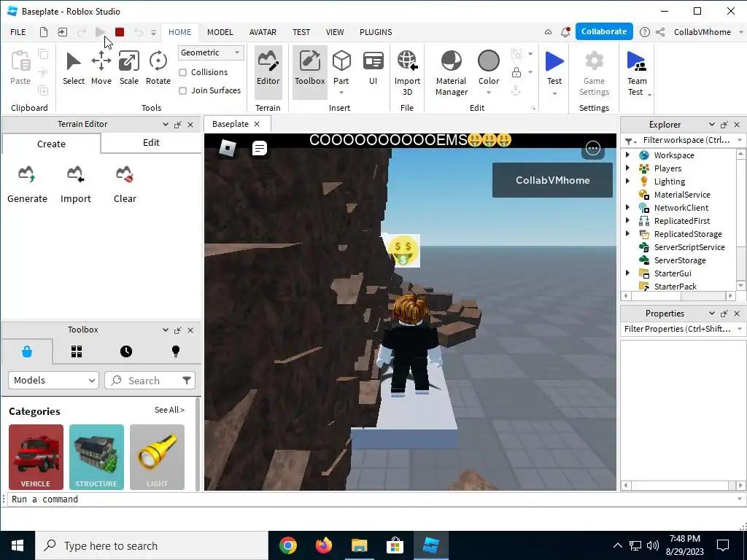This screenshot has height=560, width=747.
Task: Toggle the Join Surfaces checkbox
Action: click(182, 90)
